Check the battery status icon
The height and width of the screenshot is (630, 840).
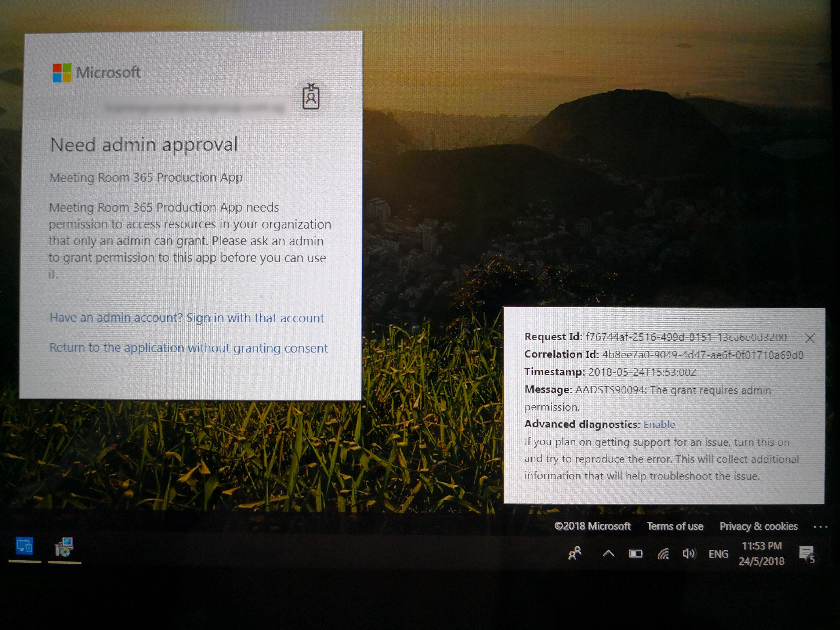click(x=636, y=554)
